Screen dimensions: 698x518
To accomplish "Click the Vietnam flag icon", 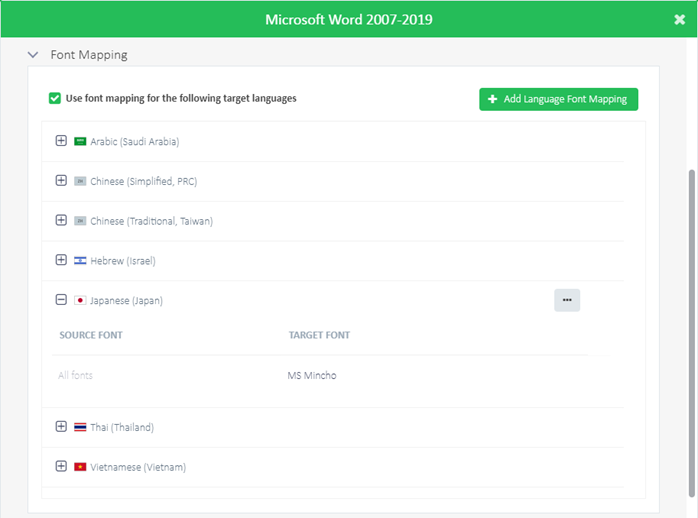I will 80,467.
